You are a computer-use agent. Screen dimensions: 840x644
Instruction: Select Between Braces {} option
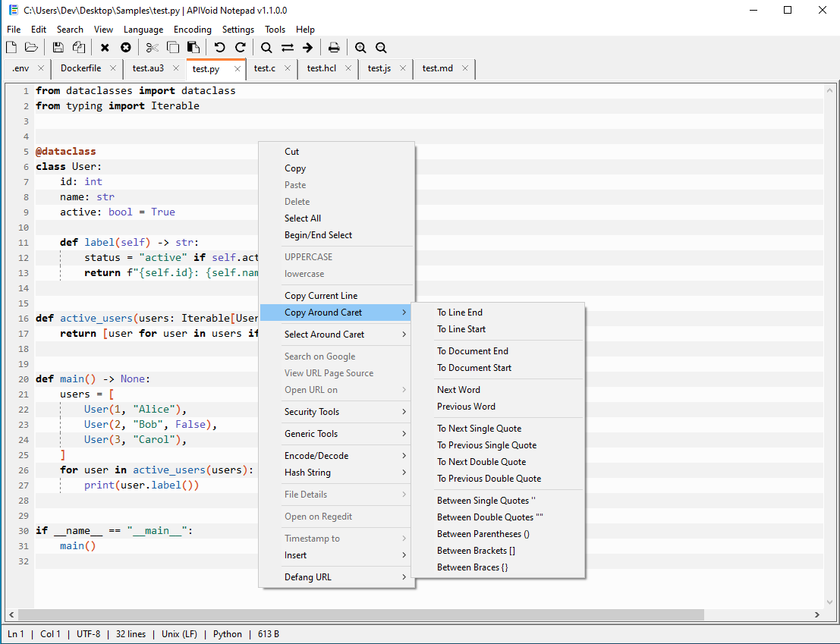498,567
